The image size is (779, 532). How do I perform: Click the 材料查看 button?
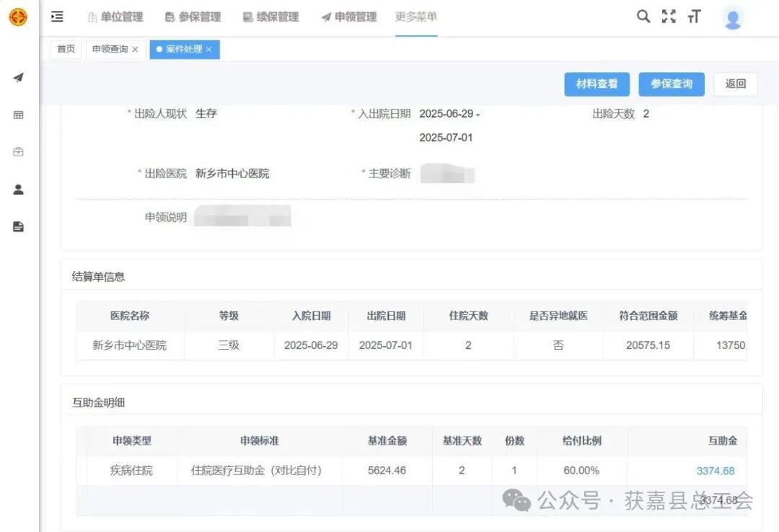[597, 84]
